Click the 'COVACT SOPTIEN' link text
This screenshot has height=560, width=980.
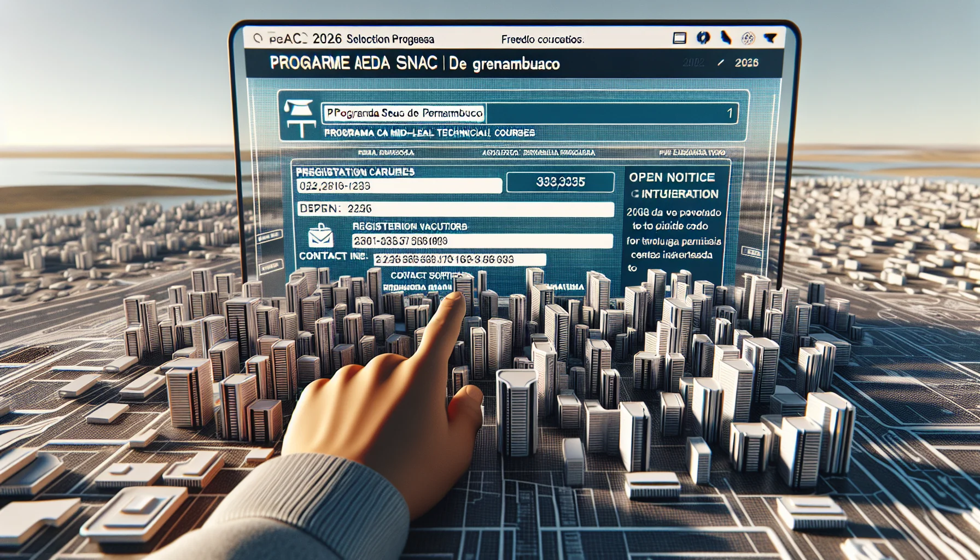click(x=429, y=275)
